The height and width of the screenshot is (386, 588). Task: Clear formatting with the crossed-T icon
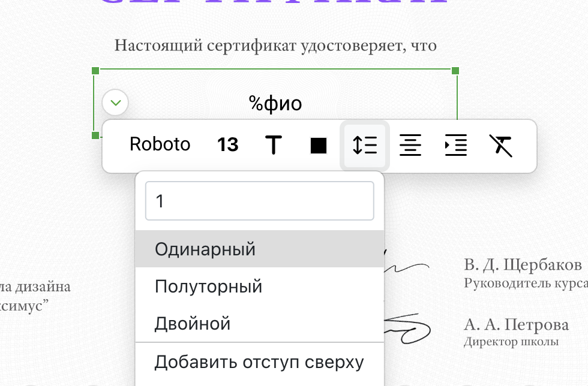click(501, 146)
